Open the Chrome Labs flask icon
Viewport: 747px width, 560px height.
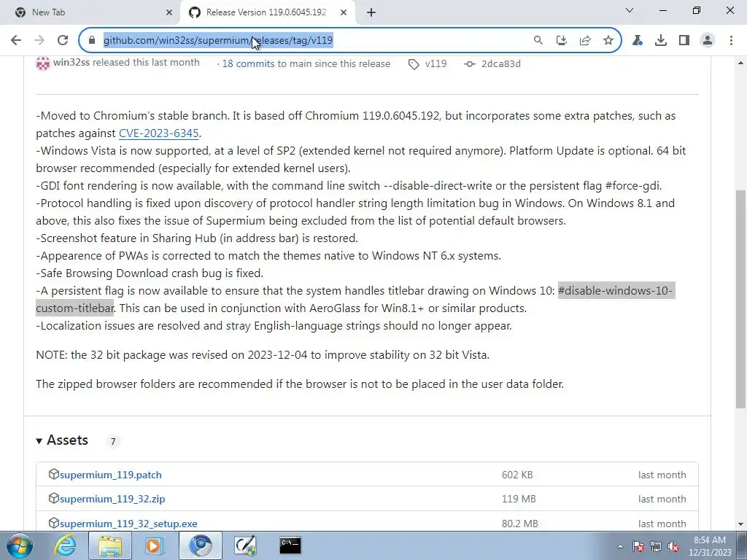pos(638,41)
